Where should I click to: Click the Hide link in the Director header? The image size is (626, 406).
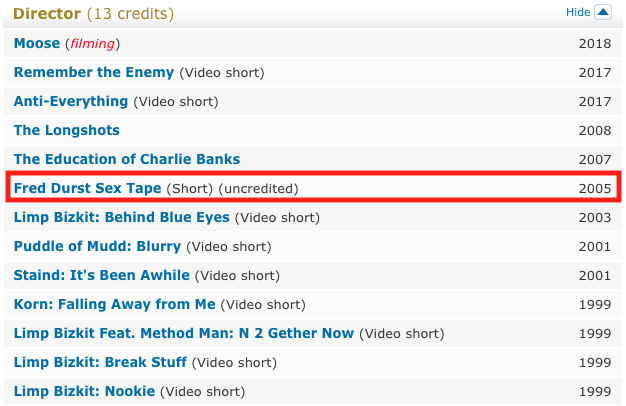578,13
